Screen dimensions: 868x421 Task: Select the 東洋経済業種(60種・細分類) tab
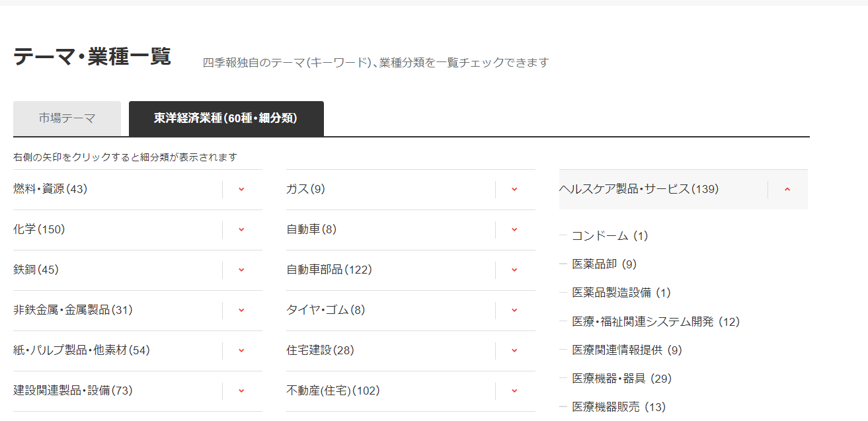coord(226,118)
